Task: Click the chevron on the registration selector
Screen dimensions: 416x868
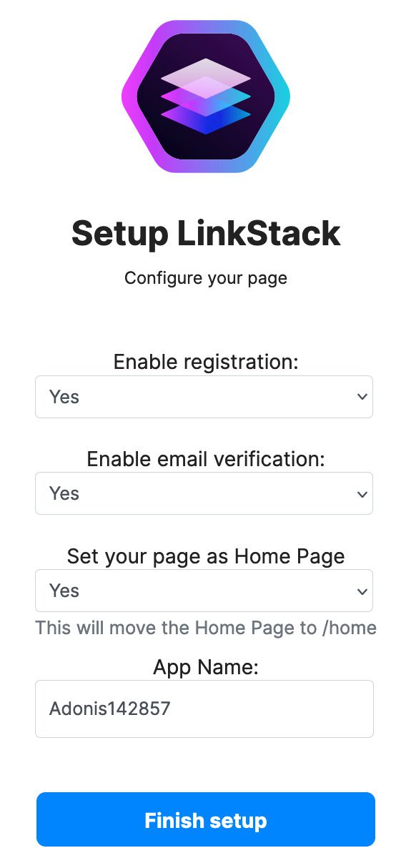Action: 360,396
